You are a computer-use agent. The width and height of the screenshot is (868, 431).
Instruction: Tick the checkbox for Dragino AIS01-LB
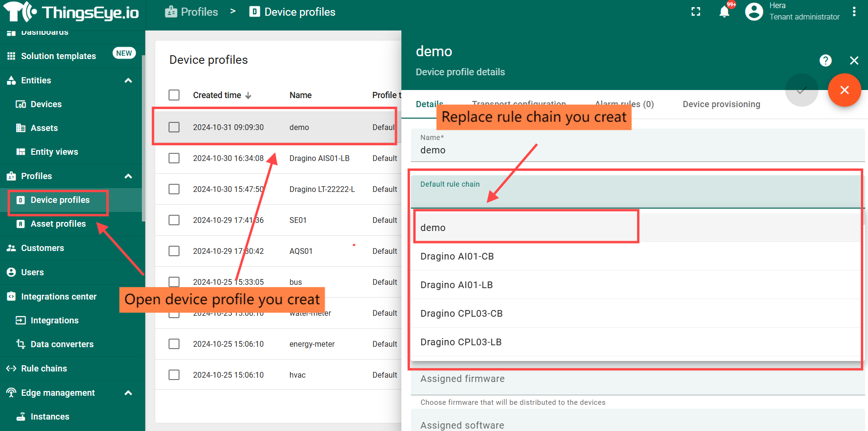coord(174,158)
